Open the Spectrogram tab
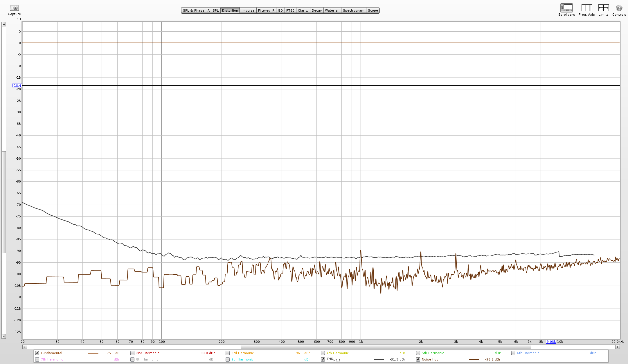Image resolution: width=628 pixels, height=364 pixels. pos(354,10)
